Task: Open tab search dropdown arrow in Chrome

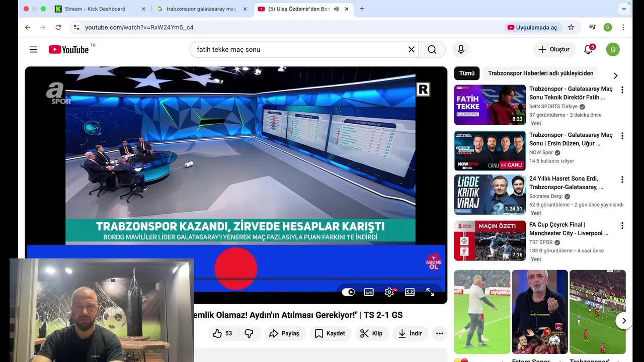Action: (x=624, y=9)
